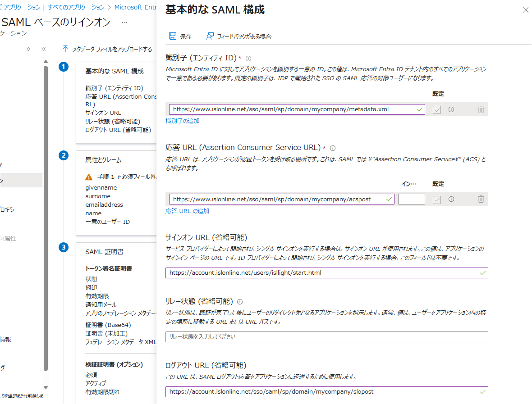
Task: Click the warning icon in 属性とクレーム card
Action: coord(89,177)
